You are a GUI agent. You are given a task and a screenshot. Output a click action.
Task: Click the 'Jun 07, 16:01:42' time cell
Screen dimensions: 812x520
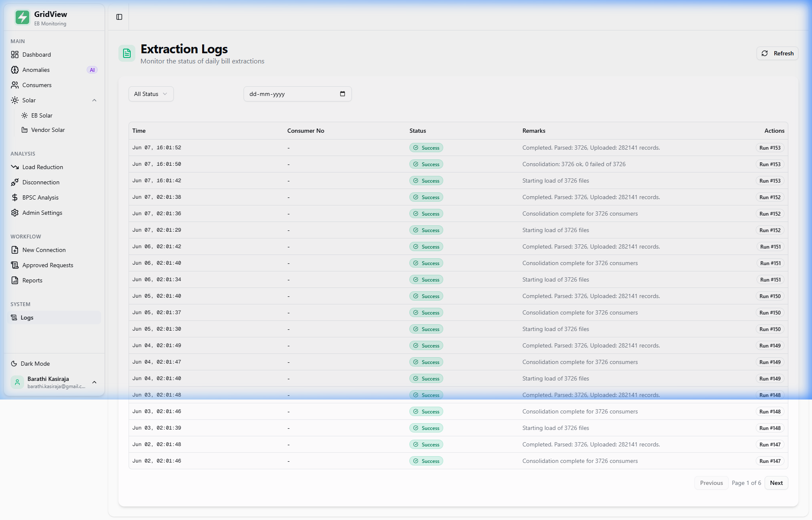[x=156, y=181]
